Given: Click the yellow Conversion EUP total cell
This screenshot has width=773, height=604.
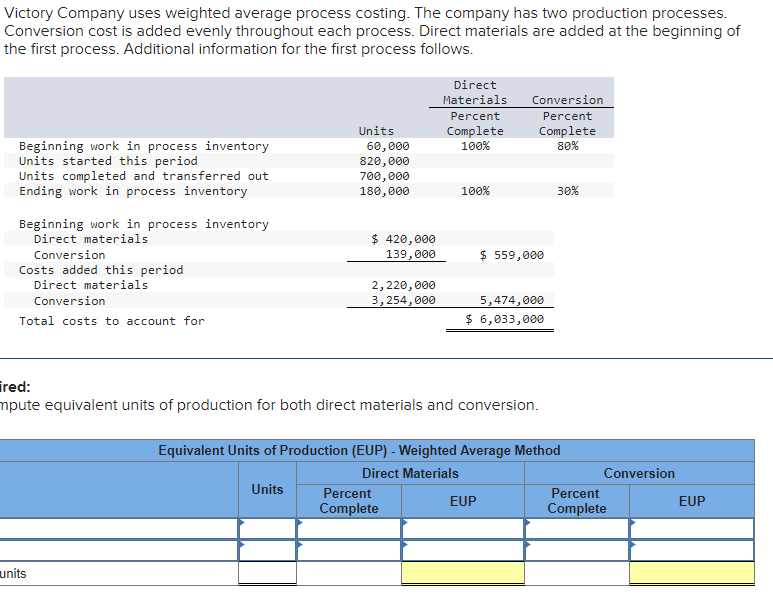Looking at the screenshot, I should click(692, 573).
